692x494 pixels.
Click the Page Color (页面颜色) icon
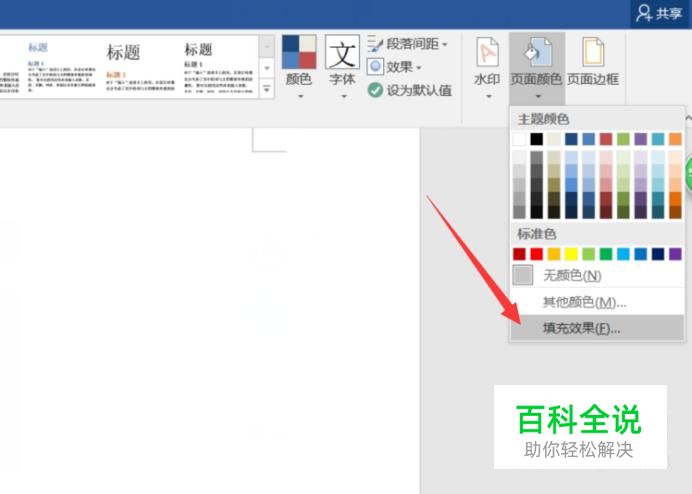click(x=537, y=53)
